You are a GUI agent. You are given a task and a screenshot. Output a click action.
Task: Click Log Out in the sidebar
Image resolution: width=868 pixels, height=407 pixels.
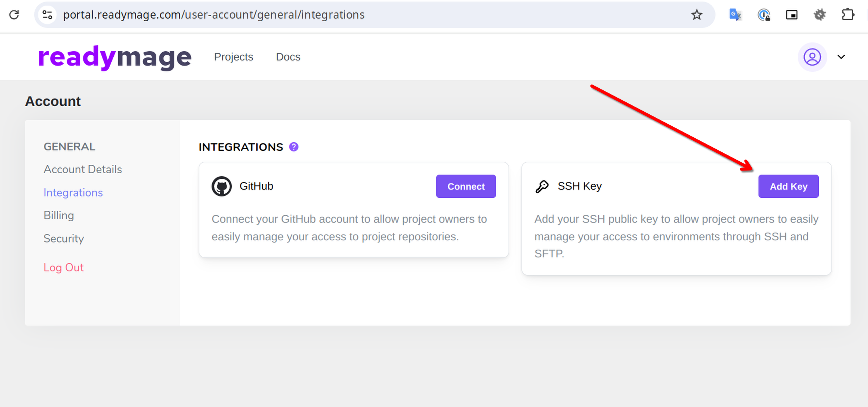(63, 267)
